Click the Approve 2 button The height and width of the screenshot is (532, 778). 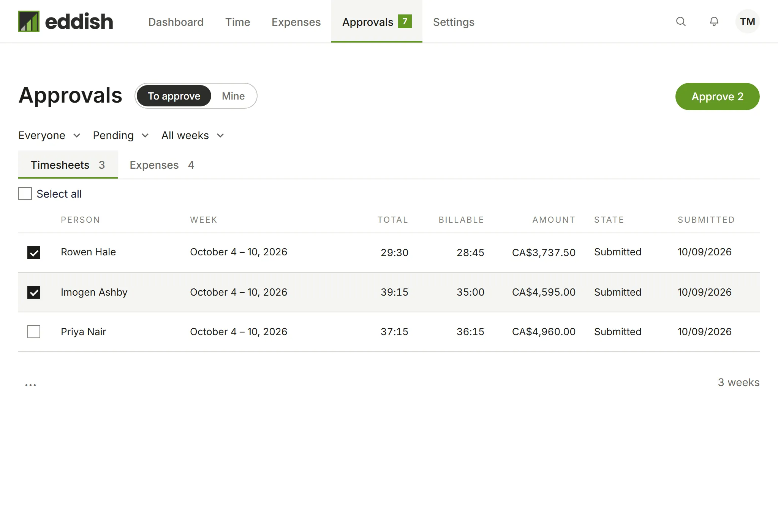tap(717, 97)
